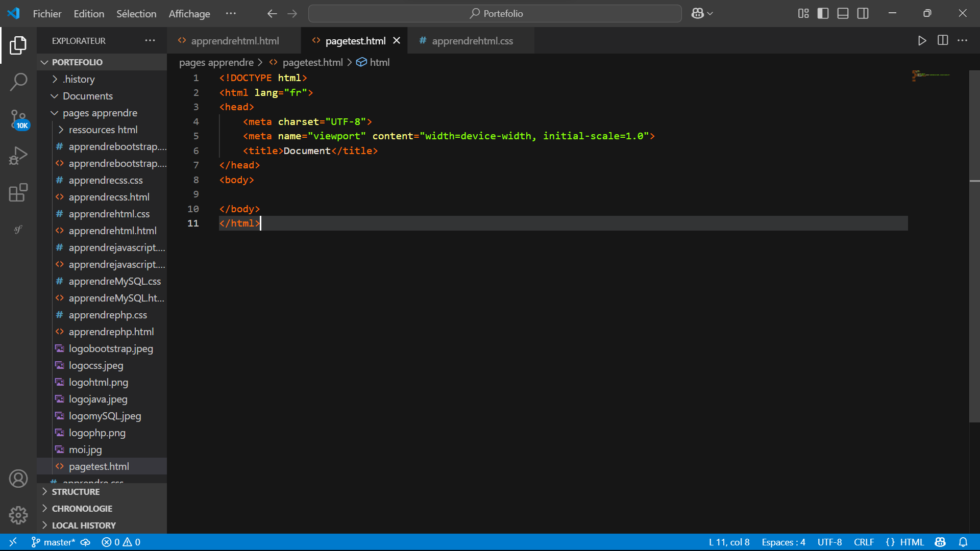Open the Manage settings gear icon
This screenshot has width=980, height=551.
coord(18,515)
